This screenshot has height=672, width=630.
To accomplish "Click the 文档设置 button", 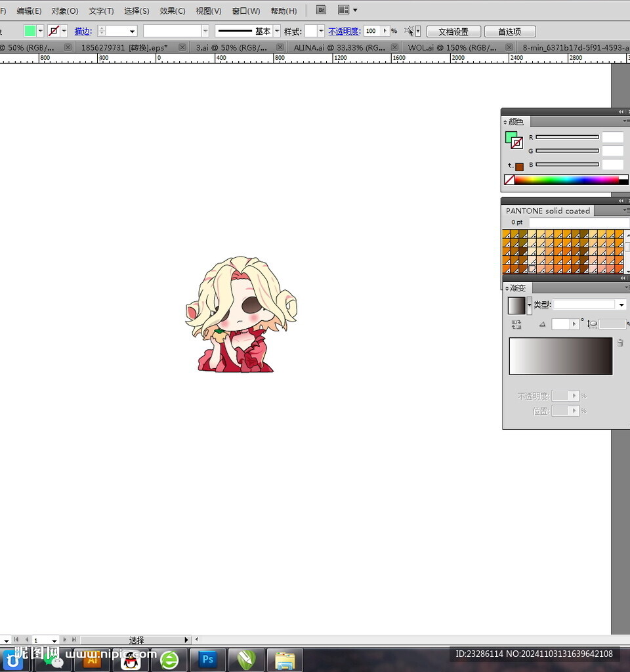I will click(x=453, y=31).
